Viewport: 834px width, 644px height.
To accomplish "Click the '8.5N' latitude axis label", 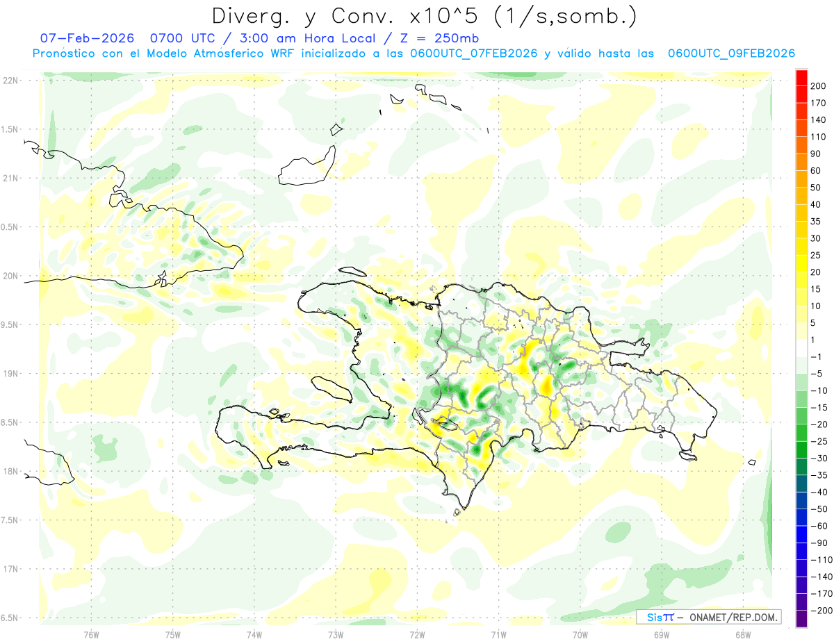I will click(x=10, y=422).
